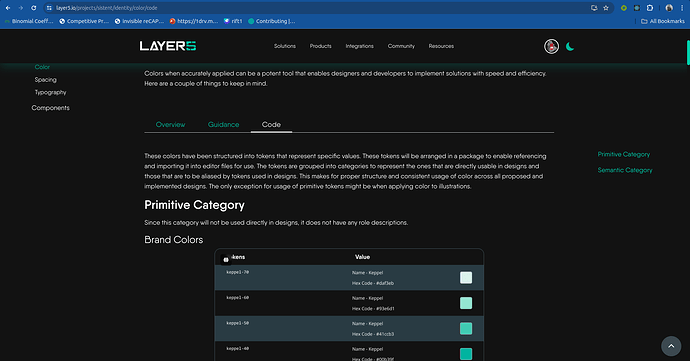Click the keppel-50 token name
690x361 pixels.
238,323
